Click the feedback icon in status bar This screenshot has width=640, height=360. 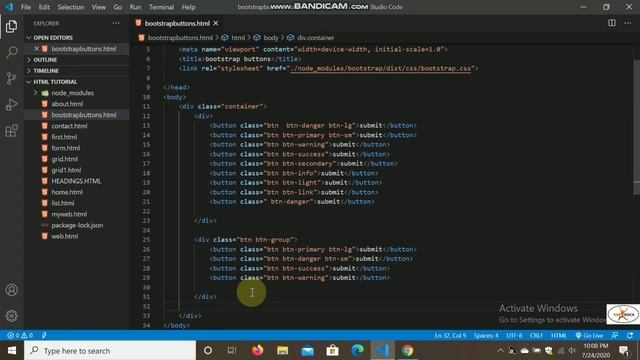[x=615, y=335]
